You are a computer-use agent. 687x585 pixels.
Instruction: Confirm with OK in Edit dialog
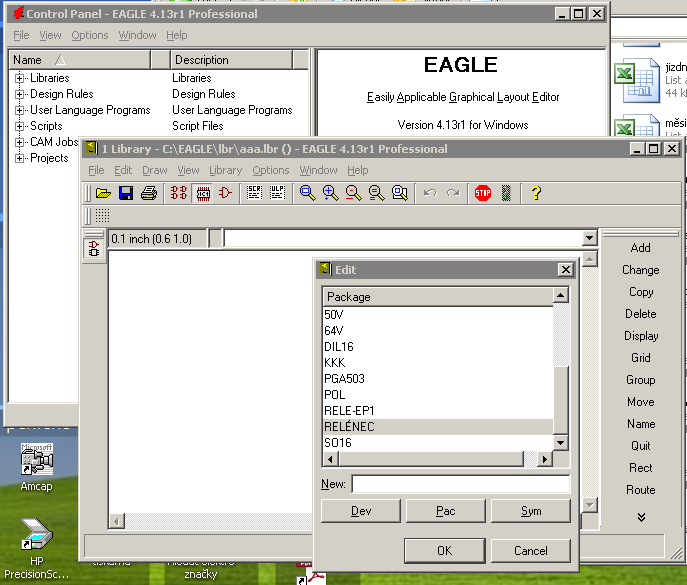[445, 550]
